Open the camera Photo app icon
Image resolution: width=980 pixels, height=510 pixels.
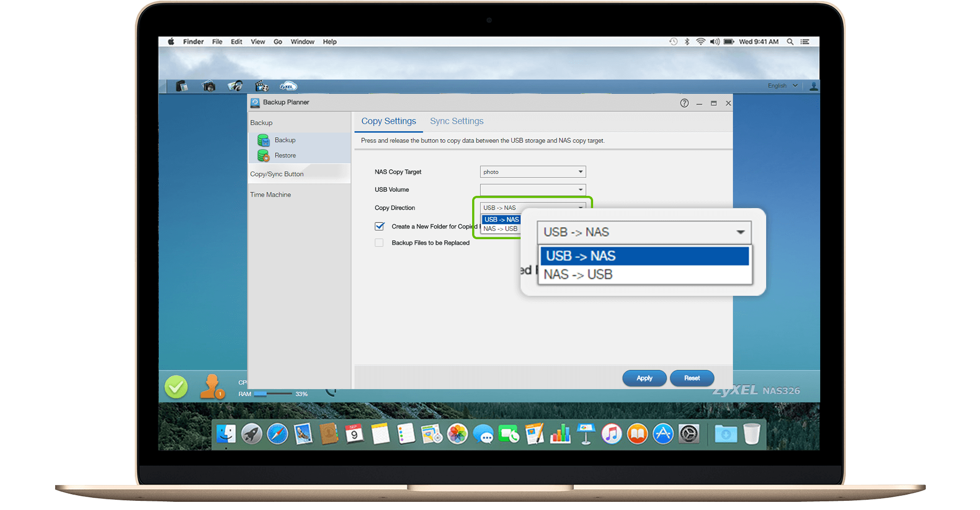coord(208,86)
